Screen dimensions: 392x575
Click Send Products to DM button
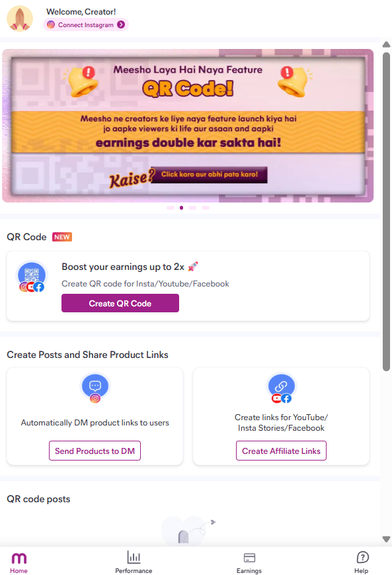point(95,451)
